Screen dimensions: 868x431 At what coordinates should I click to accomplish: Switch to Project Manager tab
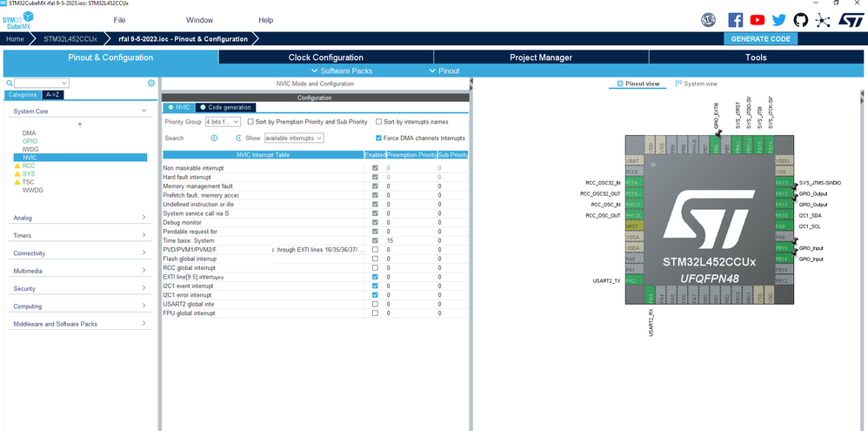pyautogui.click(x=541, y=57)
